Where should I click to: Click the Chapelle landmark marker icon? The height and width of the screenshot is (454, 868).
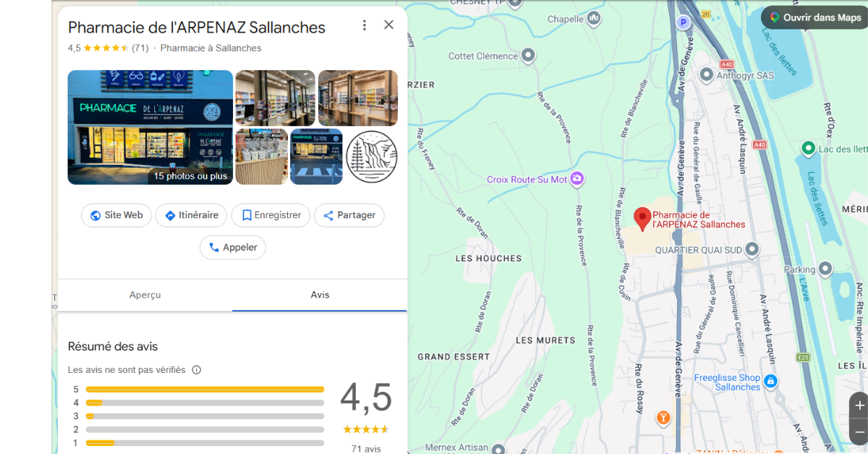[x=594, y=17]
